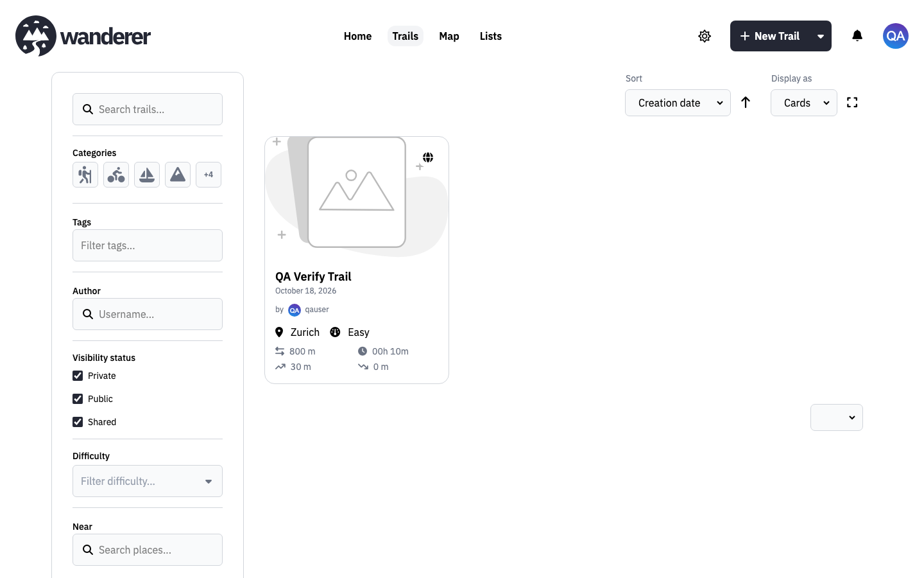Expand the New Trail dropdown arrow

821,36
